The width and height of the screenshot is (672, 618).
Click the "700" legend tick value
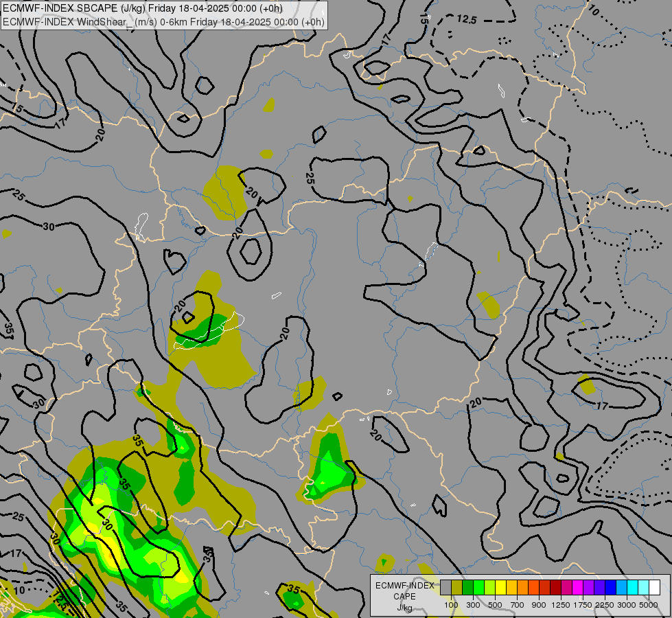pos(518,605)
